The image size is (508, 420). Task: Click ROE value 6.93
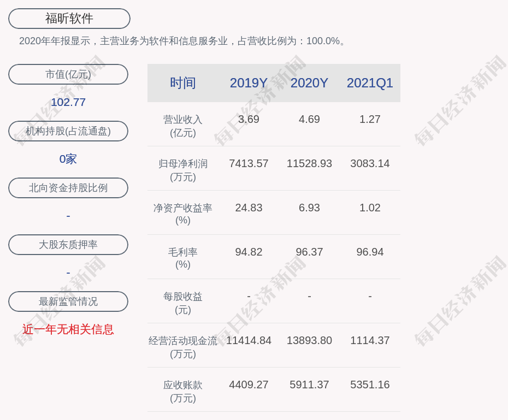pos(309,208)
